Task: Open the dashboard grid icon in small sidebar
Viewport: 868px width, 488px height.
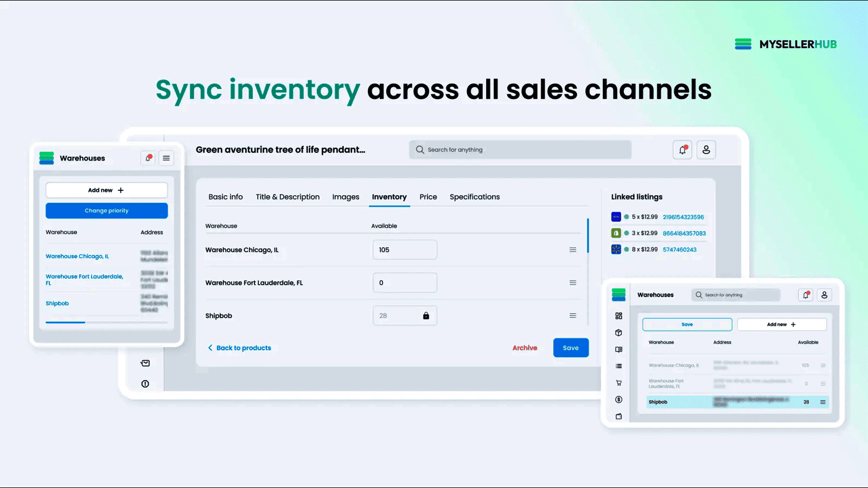Action: [619, 316]
